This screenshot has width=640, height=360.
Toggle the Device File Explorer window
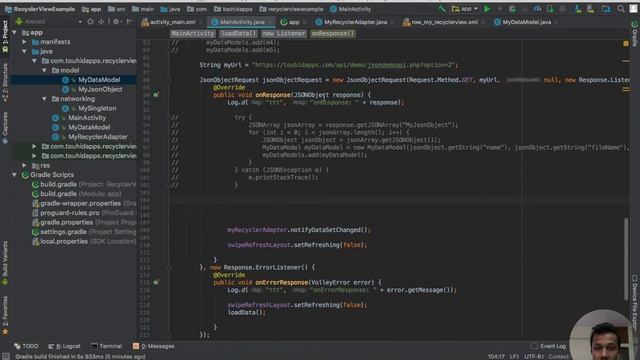pos(635,301)
